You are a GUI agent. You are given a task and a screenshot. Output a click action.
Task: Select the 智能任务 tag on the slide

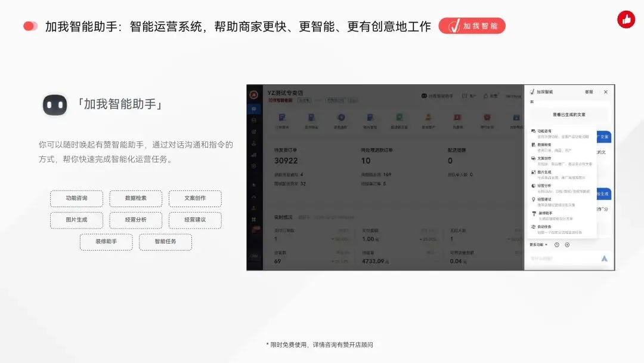[x=166, y=242]
